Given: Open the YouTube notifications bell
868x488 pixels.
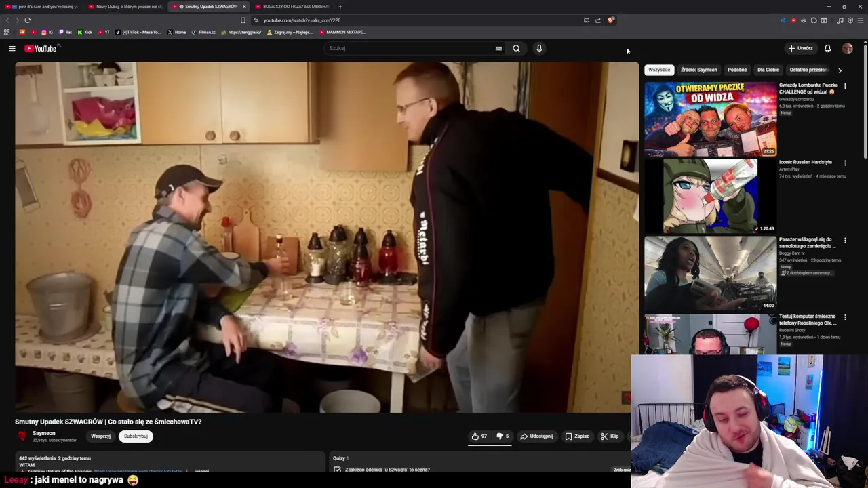Looking at the screenshot, I should [827, 48].
